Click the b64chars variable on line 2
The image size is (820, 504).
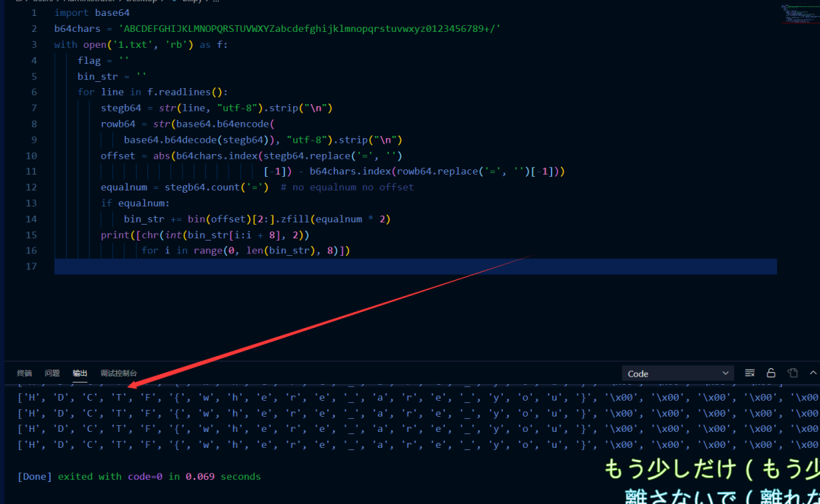tap(77, 29)
